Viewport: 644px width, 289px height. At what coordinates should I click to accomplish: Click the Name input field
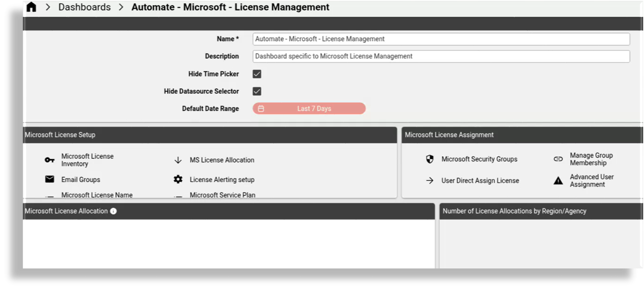[441, 39]
